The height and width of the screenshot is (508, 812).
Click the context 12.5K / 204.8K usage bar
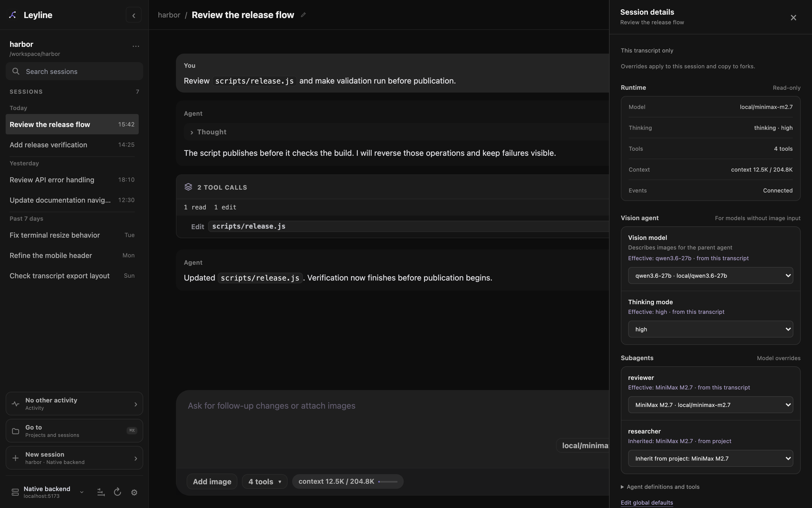click(x=348, y=481)
